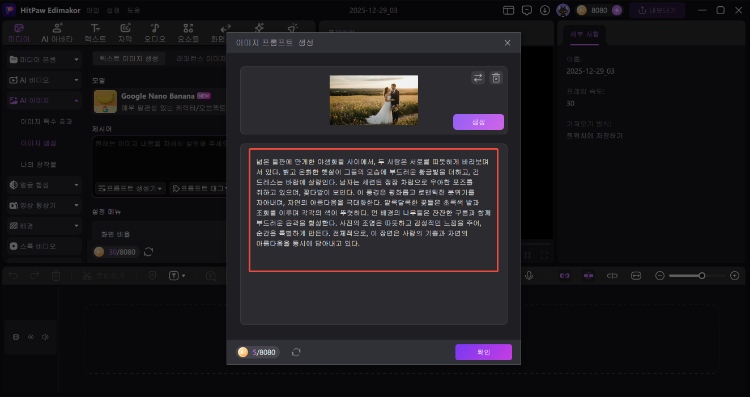The image size is (750, 397).
Task: Select 나의 창작물 in sidebar
Action: pyautogui.click(x=38, y=164)
